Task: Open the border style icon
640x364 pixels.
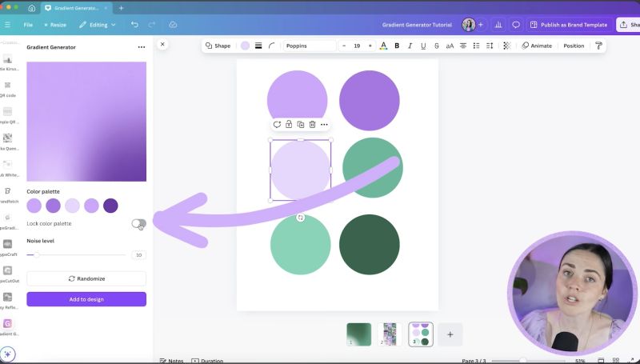Action: point(258,46)
